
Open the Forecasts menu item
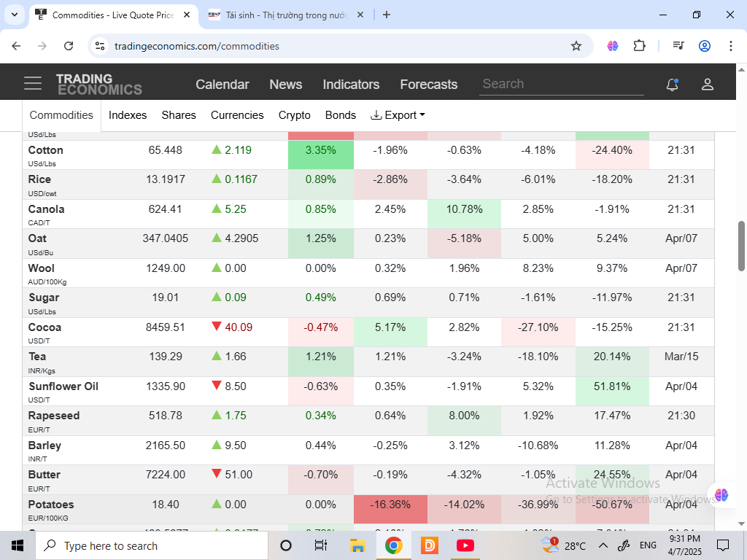click(x=428, y=85)
